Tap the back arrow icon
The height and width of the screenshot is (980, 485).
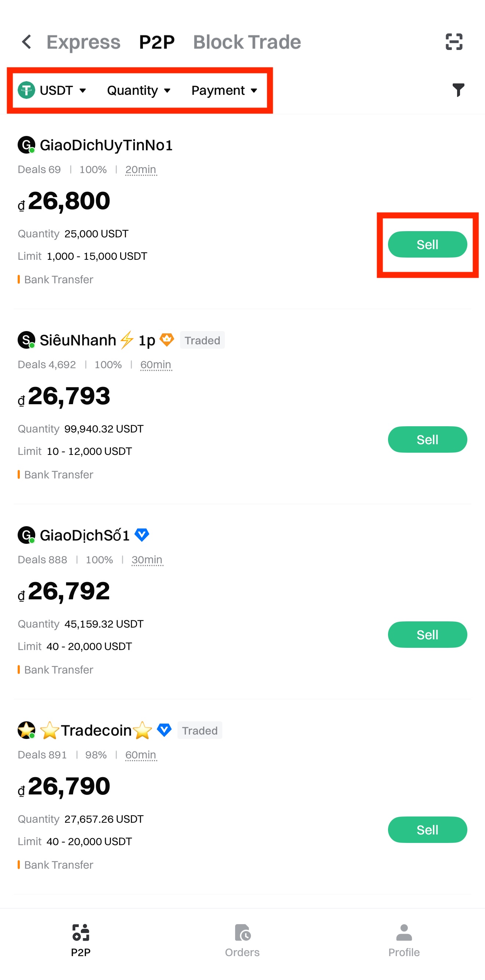pos(26,42)
